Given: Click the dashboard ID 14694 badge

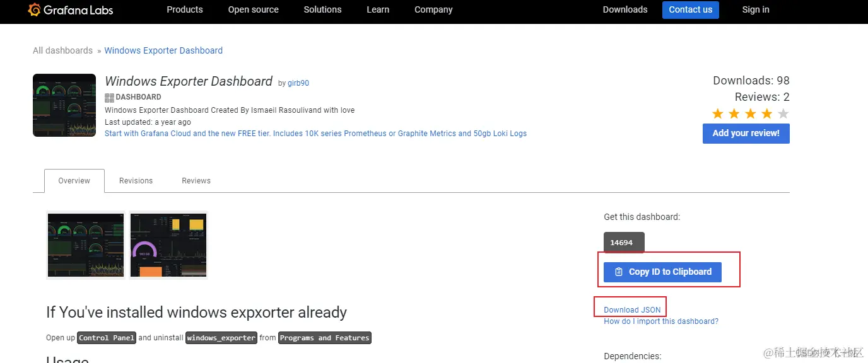Looking at the screenshot, I should tap(624, 242).
